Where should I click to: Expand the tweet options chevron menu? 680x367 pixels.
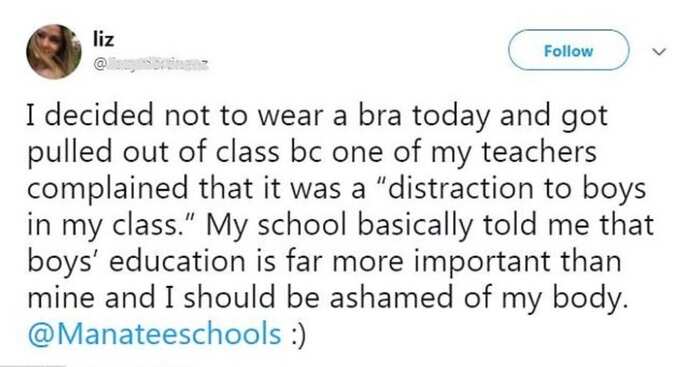click(659, 52)
